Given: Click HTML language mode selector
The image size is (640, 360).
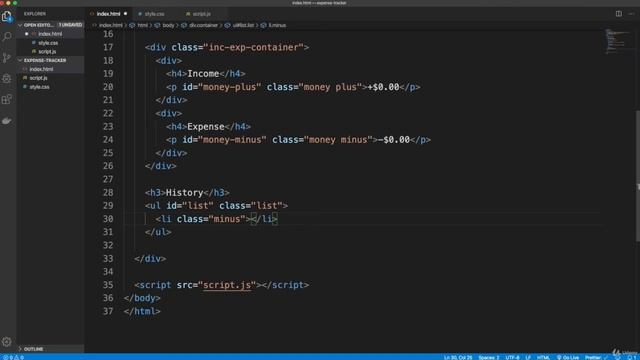Looking at the screenshot, I should pyautogui.click(x=543, y=357).
